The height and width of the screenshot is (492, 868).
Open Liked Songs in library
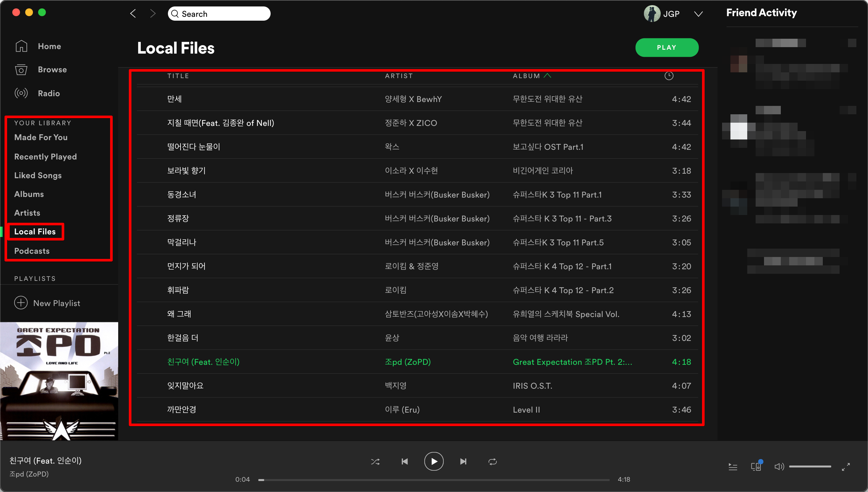[x=38, y=175]
